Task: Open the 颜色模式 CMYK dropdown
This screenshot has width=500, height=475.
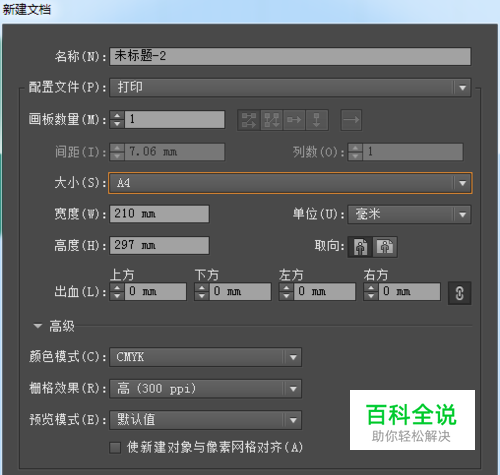Action: pyautogui.click(x=206, y=357)
